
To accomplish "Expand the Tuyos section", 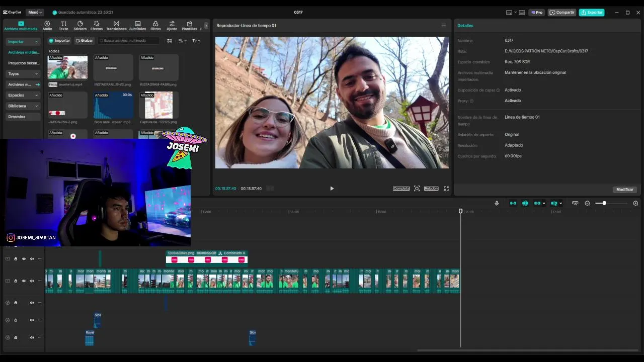I will click(23, 74).
